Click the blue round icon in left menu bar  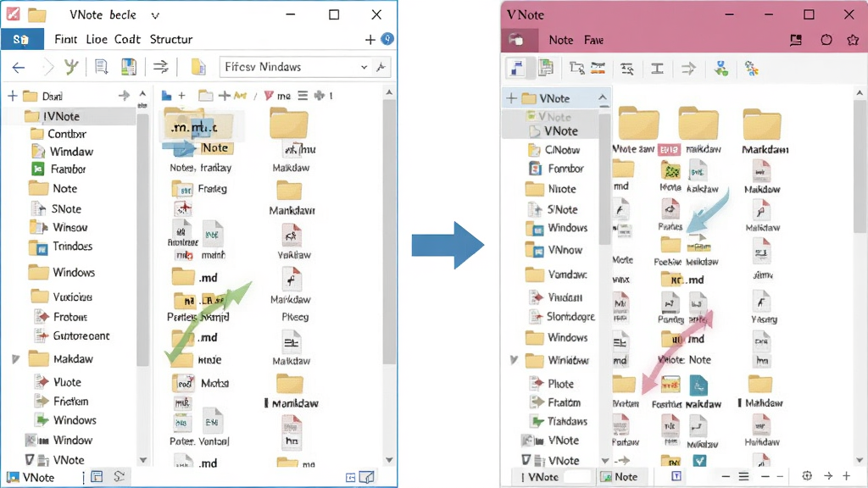387,39
